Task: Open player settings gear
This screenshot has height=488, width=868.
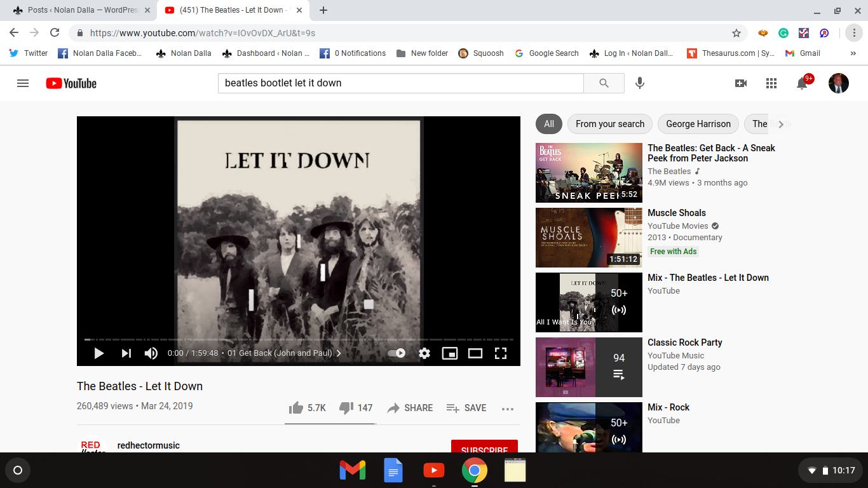Action: (424, 353)
